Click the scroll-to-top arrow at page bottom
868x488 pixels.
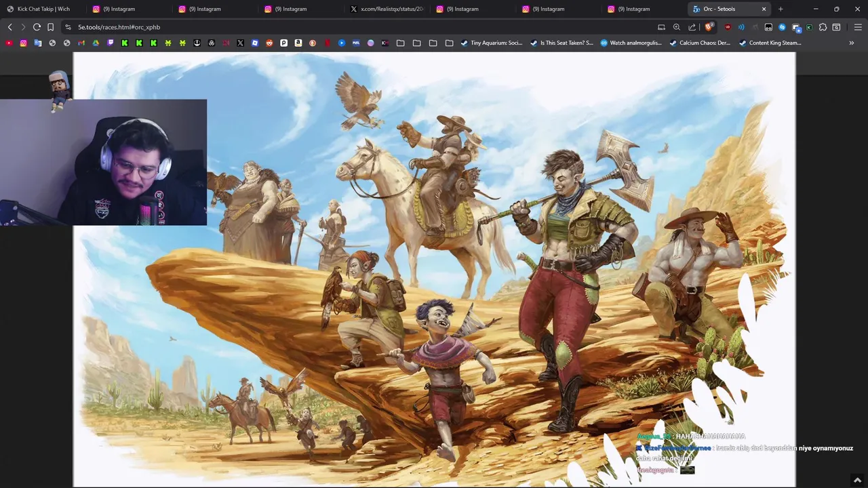coord(857,480)
